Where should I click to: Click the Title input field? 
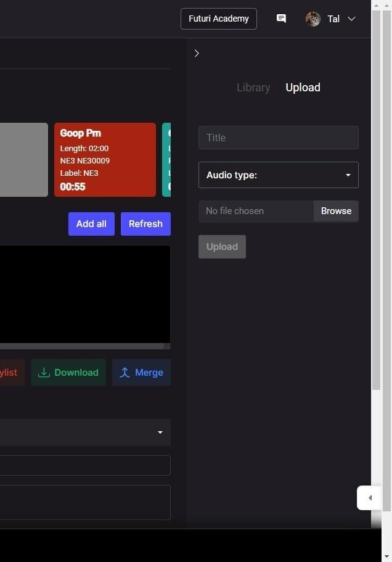(278, 138)
